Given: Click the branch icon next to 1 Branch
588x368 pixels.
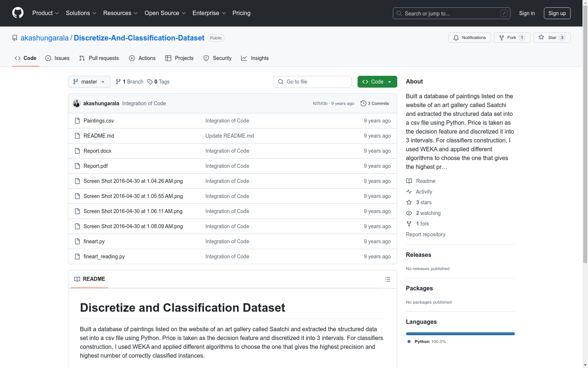Looking at the screenshot, I should click(x=118, y=82).
